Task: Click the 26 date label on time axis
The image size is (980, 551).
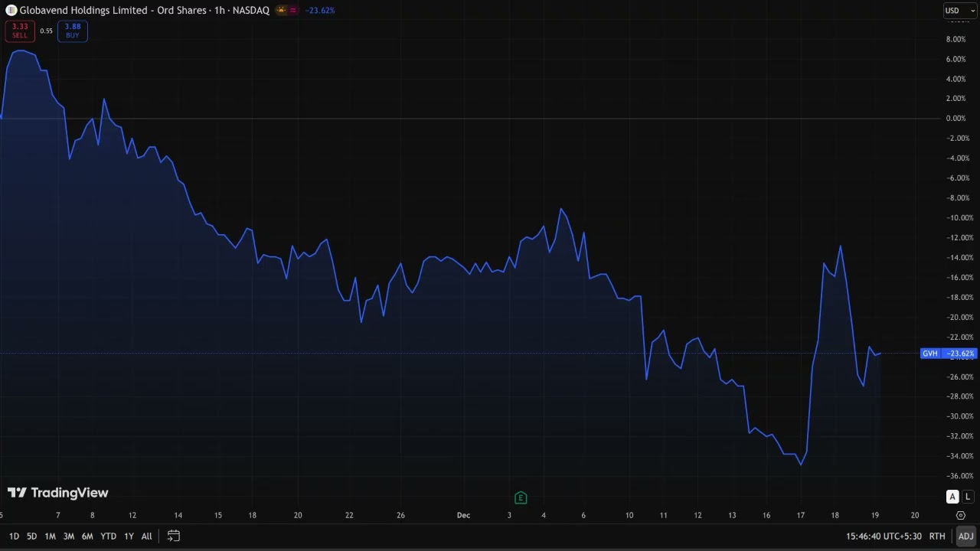Action: (400, 516)
